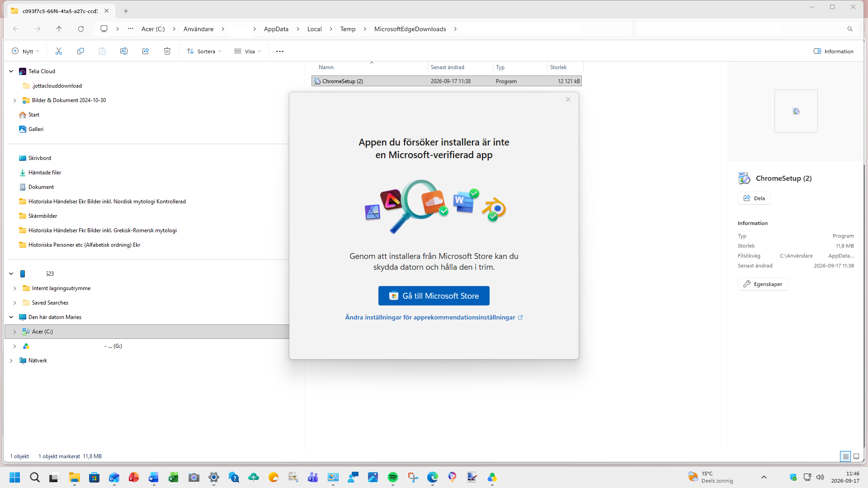
Task: Click the Typ column header
Action: [x=520, y=67]
